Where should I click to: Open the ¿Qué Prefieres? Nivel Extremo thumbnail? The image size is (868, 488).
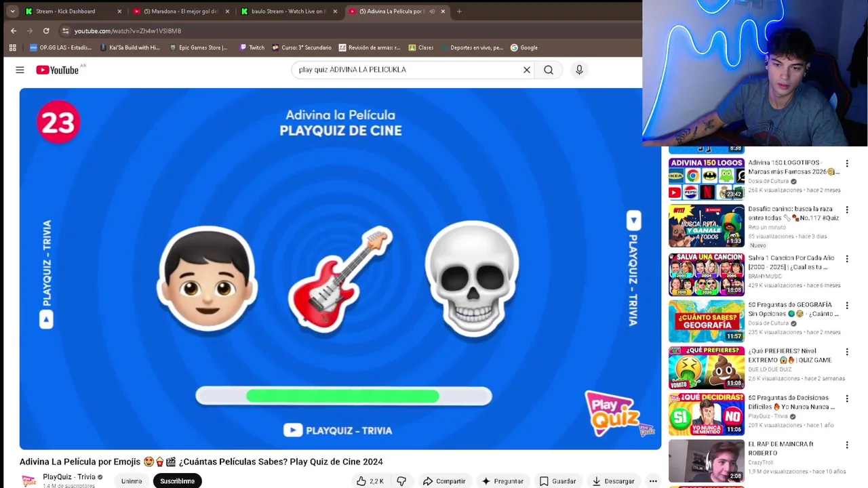coord(707,368)
